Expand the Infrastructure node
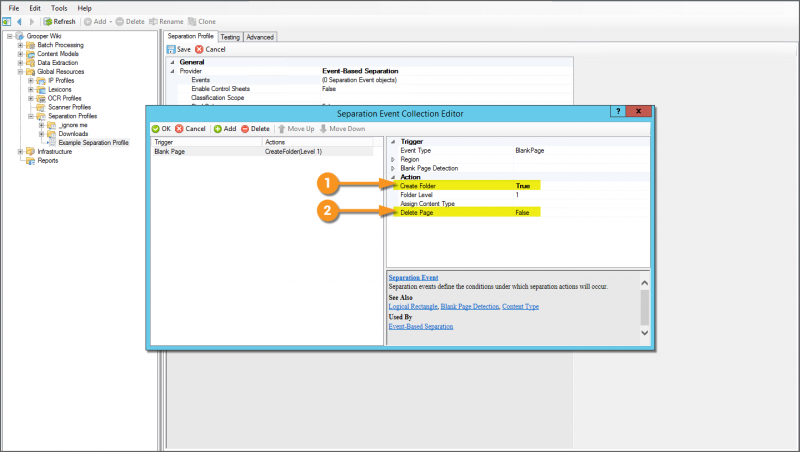The image size is (800, 452). [20, 152]
